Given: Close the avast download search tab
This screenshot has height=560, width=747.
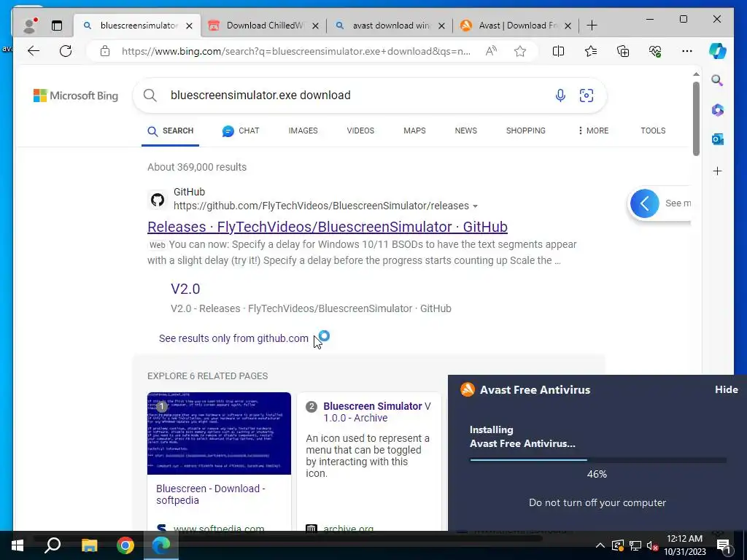Looking at the screenshot, I should [x=441, y=26].
